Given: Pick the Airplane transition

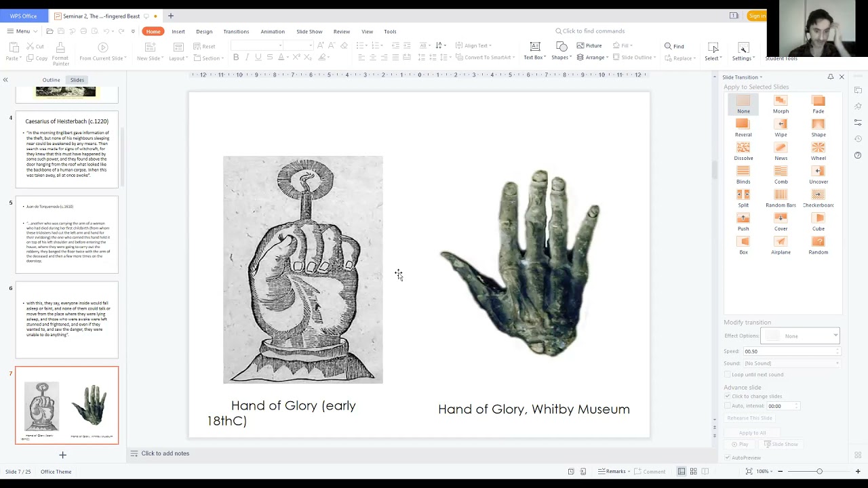Looking at the screenshot, I should pos(781,245).
